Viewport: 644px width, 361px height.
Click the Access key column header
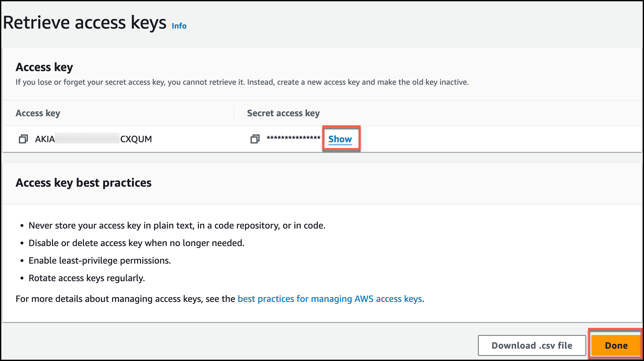38,113
